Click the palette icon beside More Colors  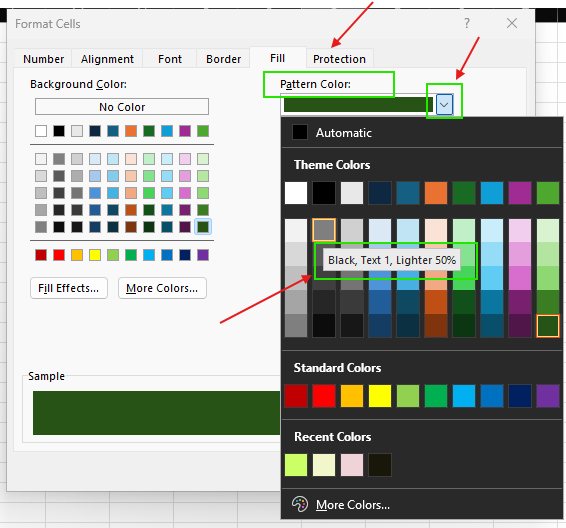pos(300,504)
